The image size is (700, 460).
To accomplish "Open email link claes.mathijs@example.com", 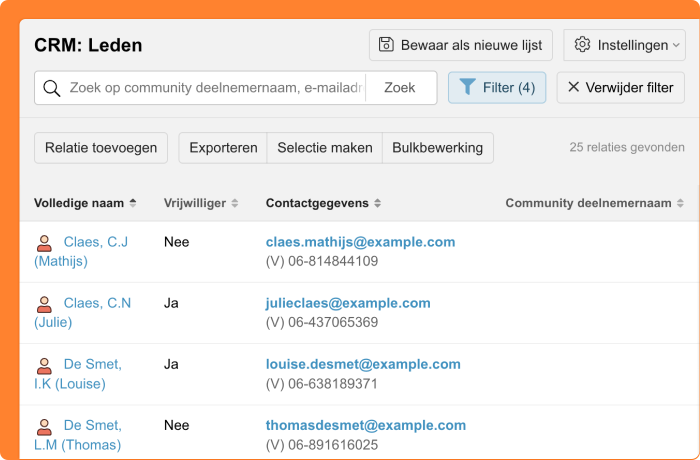I will pos(360,242).
